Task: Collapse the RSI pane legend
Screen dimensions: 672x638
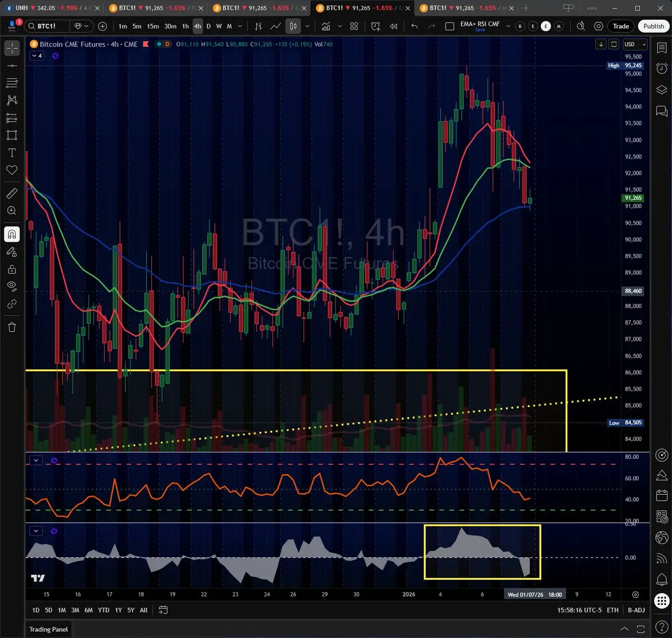Action: pyautogui.click(x=36, y=461)
